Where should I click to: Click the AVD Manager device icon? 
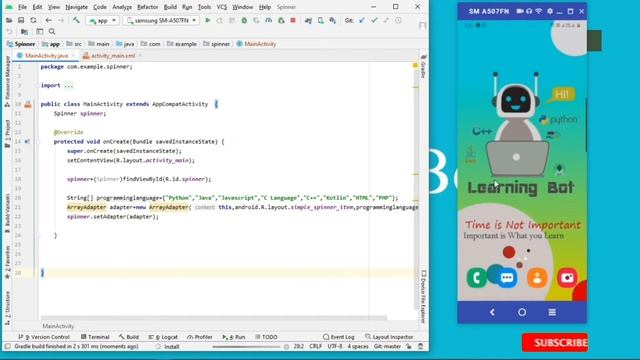coord(320,20)
